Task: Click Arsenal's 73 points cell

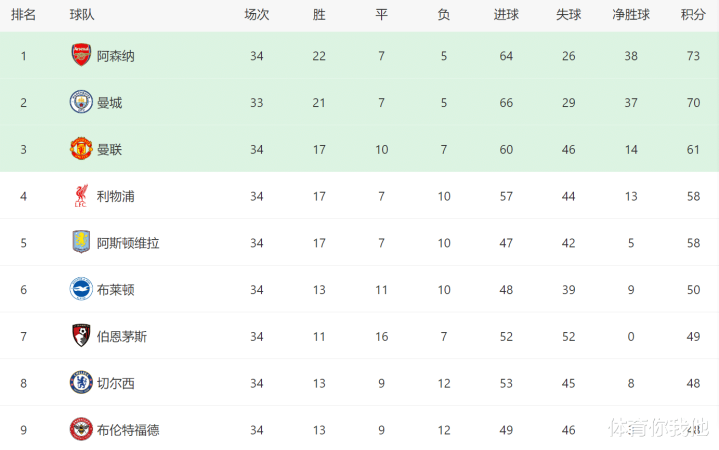Action: coord(692,56)
